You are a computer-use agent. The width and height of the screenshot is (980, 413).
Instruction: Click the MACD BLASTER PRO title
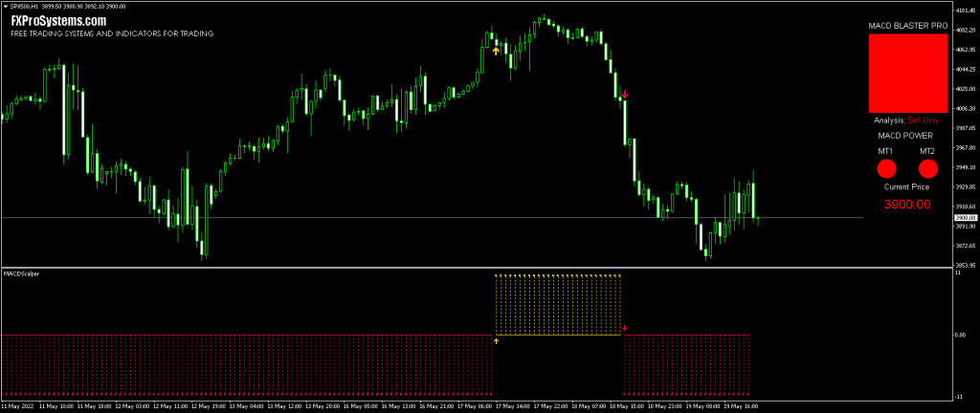click(906, 25)
